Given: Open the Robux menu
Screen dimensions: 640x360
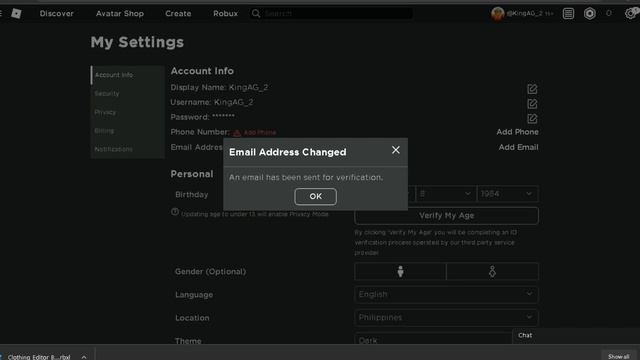Looking at the screenshot, I should [225, 13].
